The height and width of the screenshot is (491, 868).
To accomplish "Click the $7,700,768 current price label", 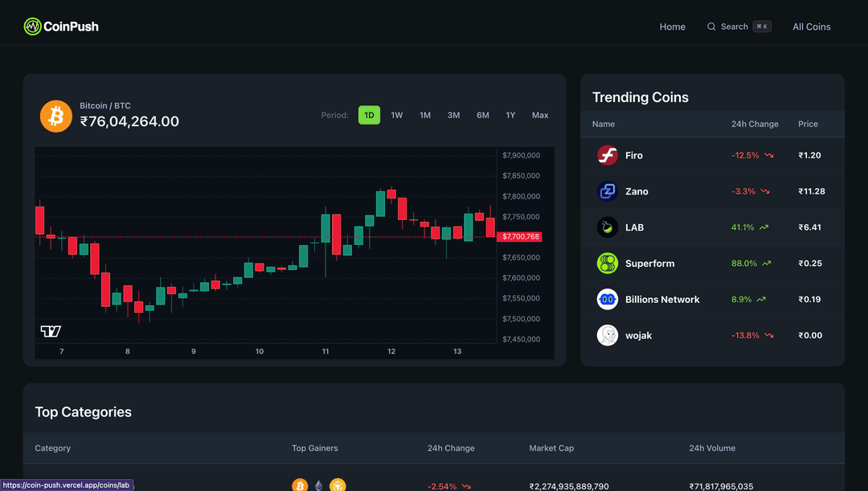I will [x=520, y=236].
